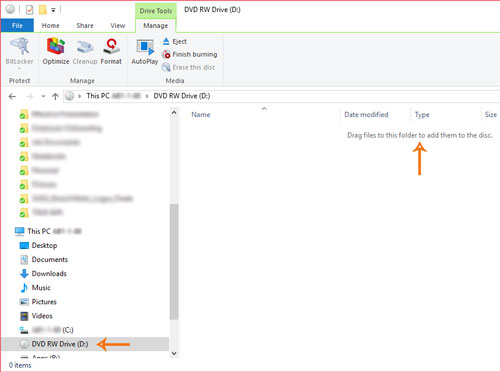
Task: Click the DVD drive disc icon in sidebar
Action: tap(24, 344)
